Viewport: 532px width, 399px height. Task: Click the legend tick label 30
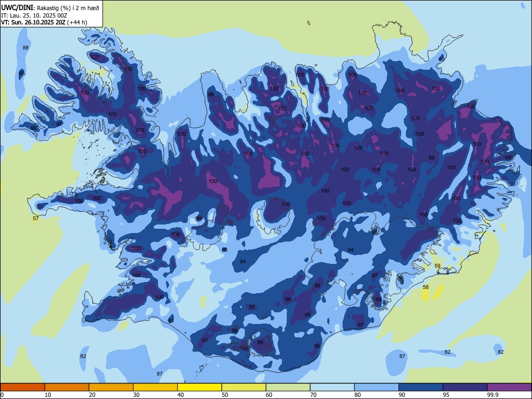136,395
